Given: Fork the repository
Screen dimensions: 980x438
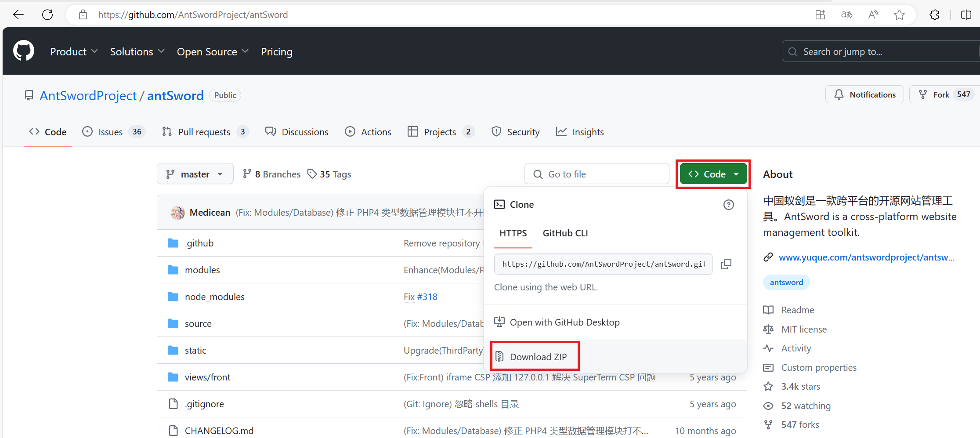Looking at the screenshot, I should [x=945, y=94].
